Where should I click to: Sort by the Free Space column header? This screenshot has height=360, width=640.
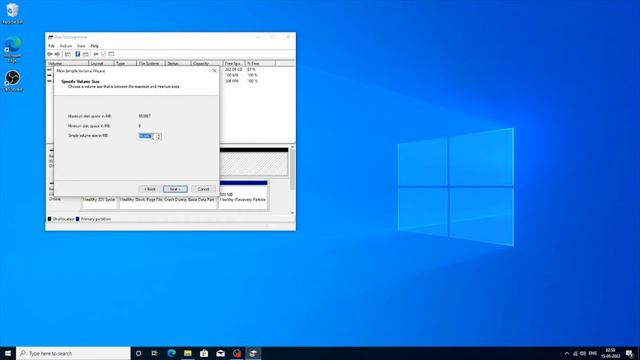234,63
